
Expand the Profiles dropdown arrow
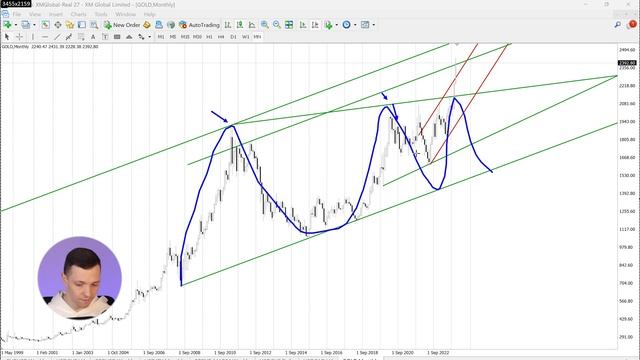pos(34,25)
